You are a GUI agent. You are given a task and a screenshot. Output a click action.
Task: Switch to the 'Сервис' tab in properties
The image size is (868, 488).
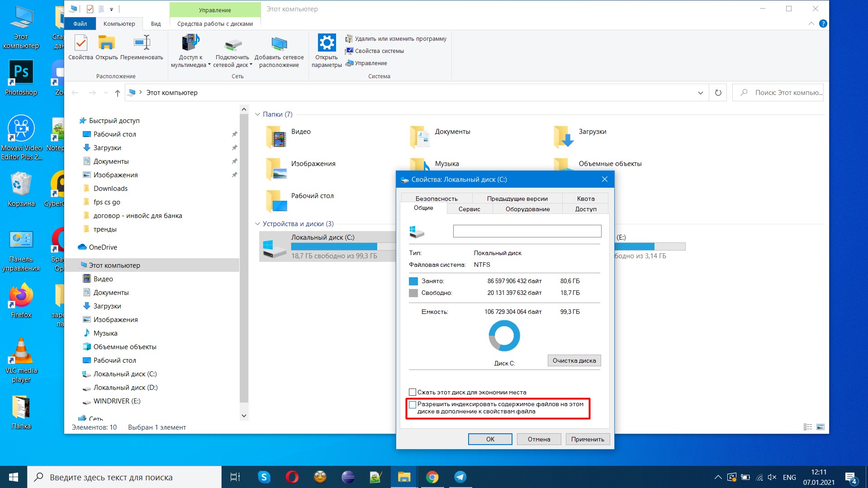coord(469,209)
